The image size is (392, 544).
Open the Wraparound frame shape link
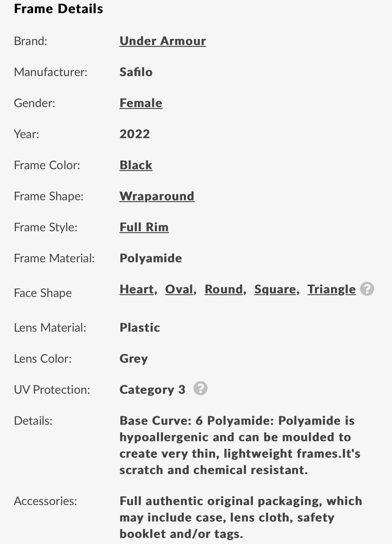pos(157,196)
